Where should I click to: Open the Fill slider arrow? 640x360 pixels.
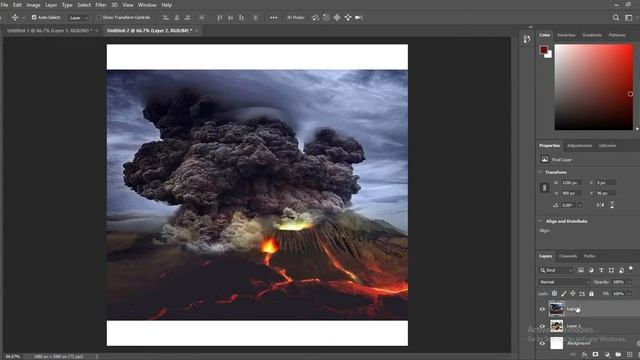point(629,293)
